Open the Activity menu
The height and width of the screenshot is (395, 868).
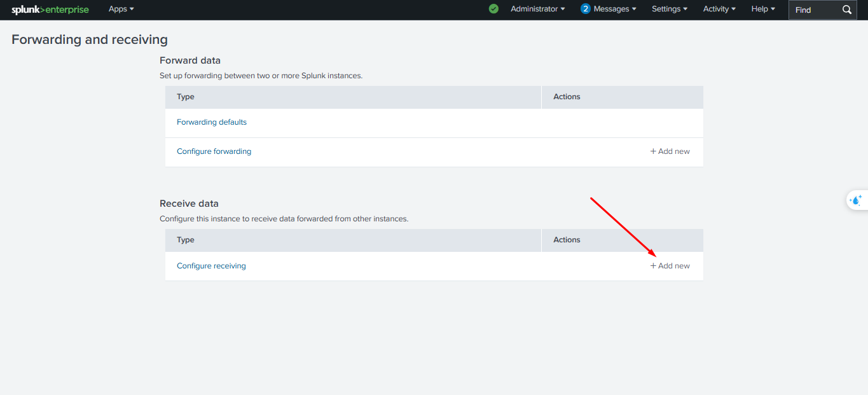point(719,9)
